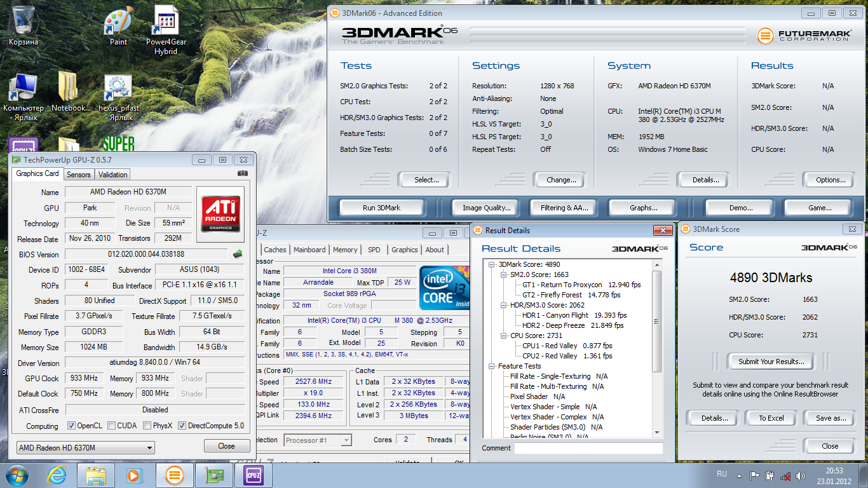Click the Filtering & AA... button
868x488 pixels.
[564, 208]
